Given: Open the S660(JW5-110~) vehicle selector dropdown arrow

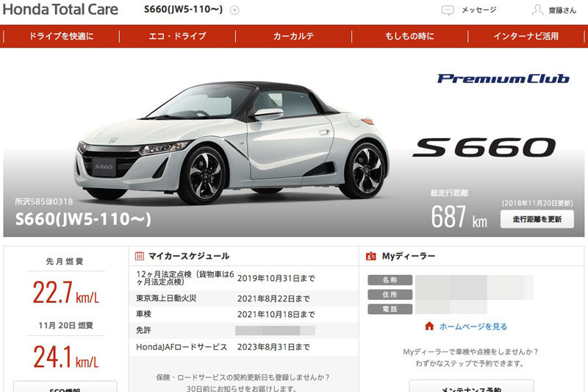Looking at the screenshot, I should coord(234,10).
